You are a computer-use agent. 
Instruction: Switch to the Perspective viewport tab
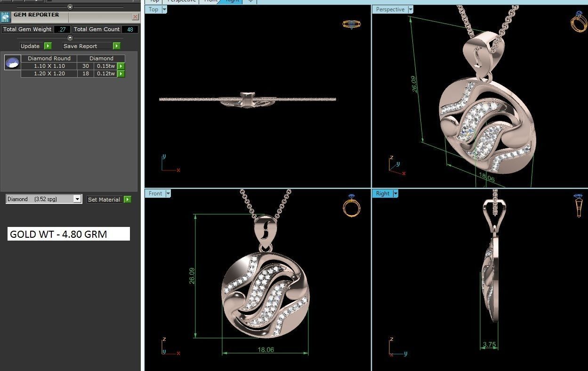181,1
